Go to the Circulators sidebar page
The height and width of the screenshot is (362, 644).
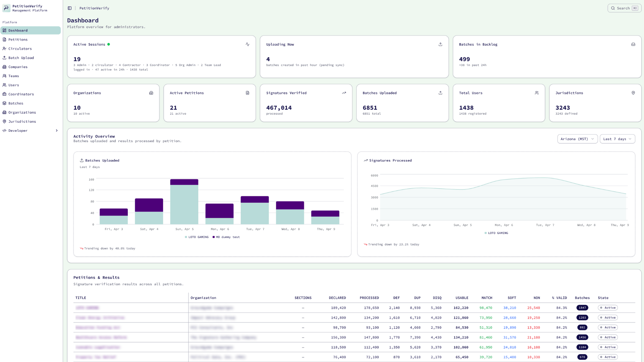point(20,49)
